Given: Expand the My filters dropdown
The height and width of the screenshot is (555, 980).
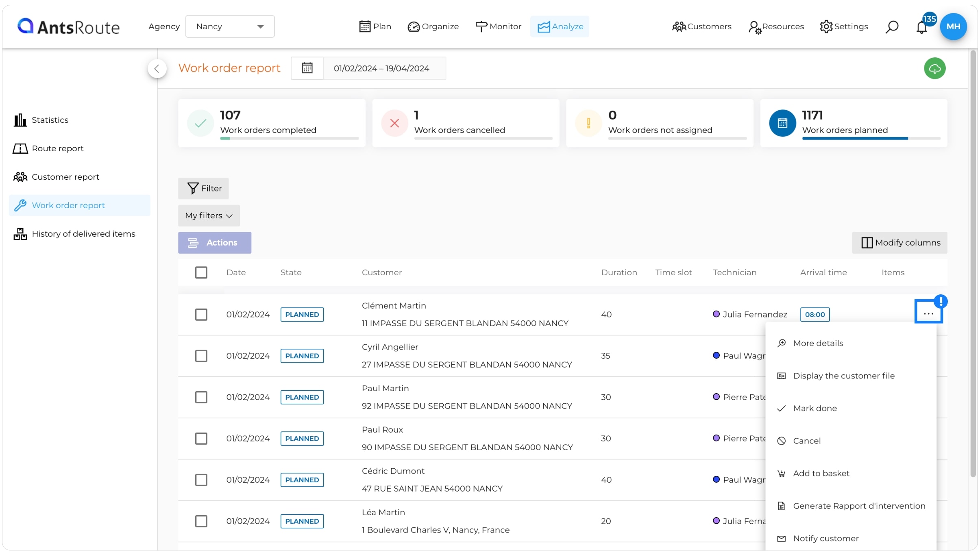Looking at the screenshot, I should tap(209, 215).
